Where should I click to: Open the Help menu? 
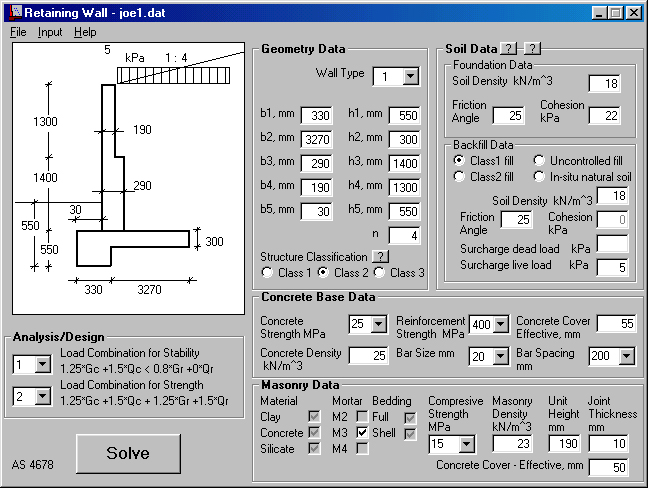tap(85, 32)
